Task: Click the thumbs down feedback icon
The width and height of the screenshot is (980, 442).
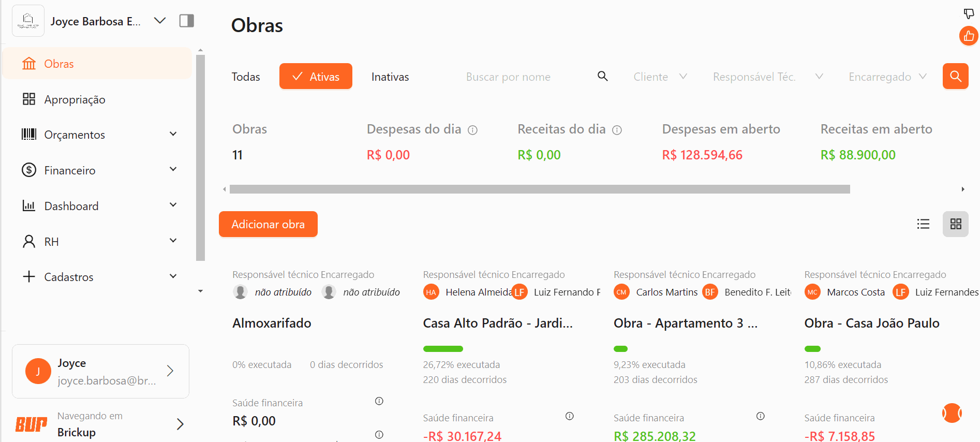Action: pos(969,13)
